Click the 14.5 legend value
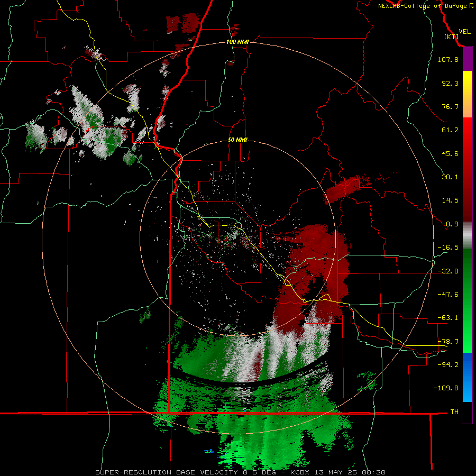This screenshot has width=476, height=476. click(450, 200)
